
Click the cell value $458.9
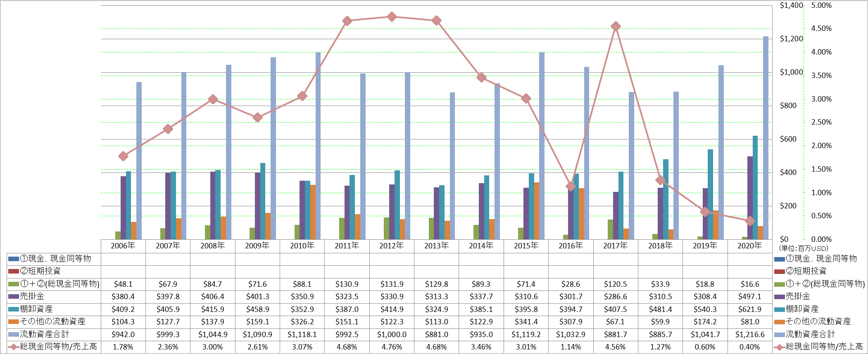click(x=257, y=309)
